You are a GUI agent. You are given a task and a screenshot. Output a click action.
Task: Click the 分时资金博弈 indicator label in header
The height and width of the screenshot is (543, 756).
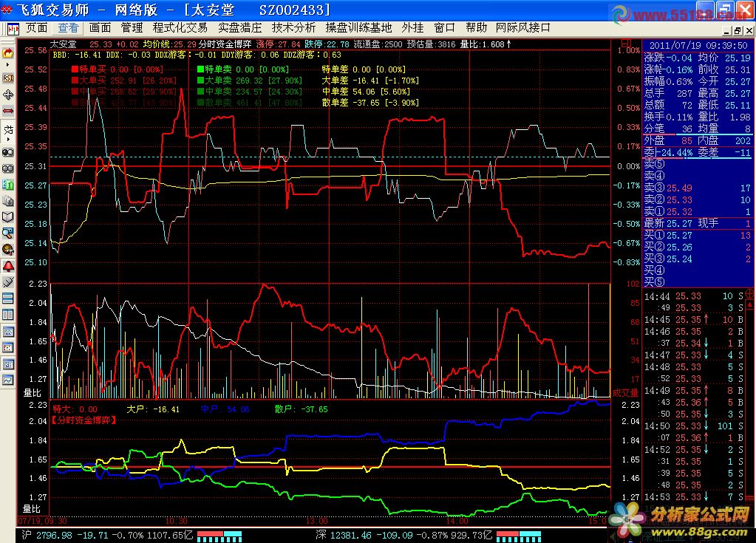225,44
